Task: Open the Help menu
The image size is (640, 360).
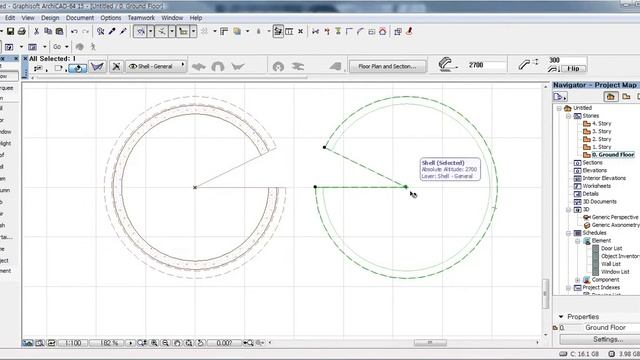Action: click(196, 18)
